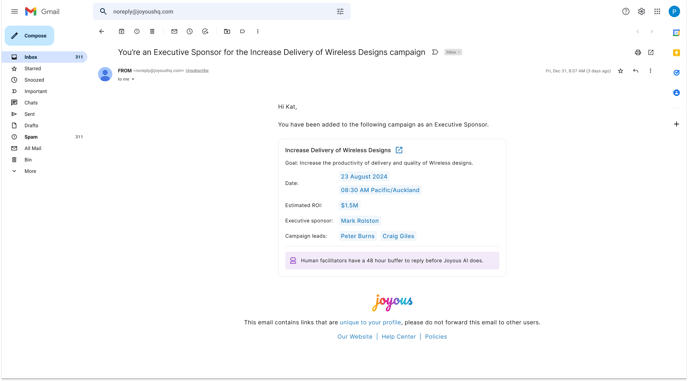Click the 23 August 2024 date
Viewport: 688px width, 381px height.
(x=364, y=176)
